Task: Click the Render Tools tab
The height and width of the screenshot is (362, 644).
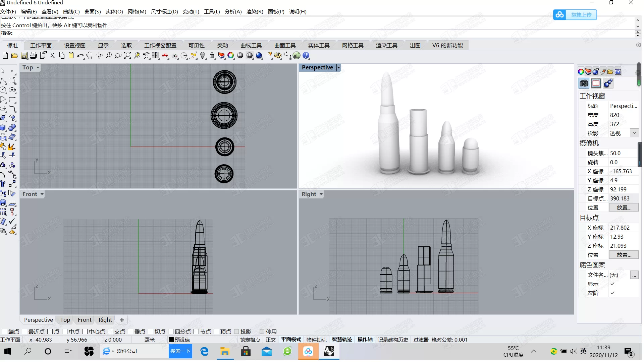Action: coord(386,45)
